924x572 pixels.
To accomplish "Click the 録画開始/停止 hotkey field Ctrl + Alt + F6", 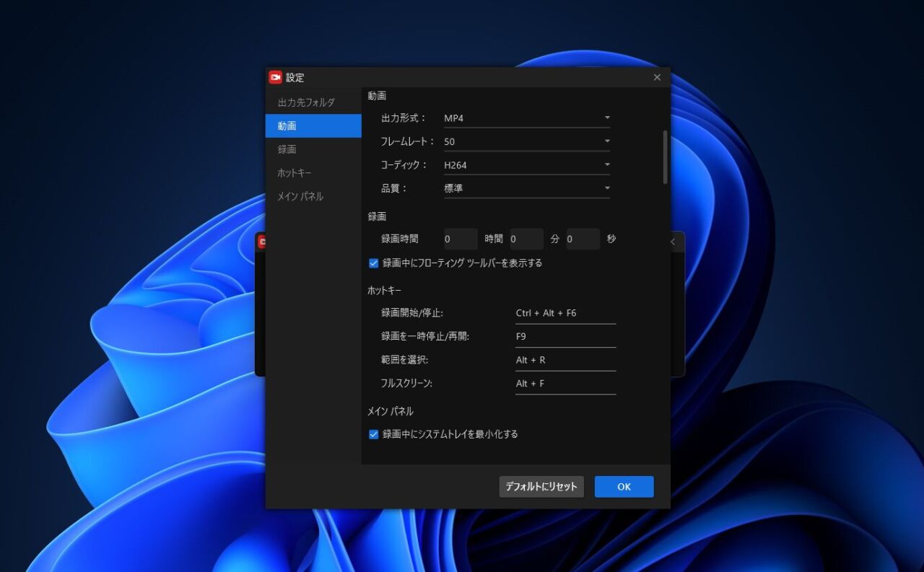I will pyautogui.click(x=565, y=313).
